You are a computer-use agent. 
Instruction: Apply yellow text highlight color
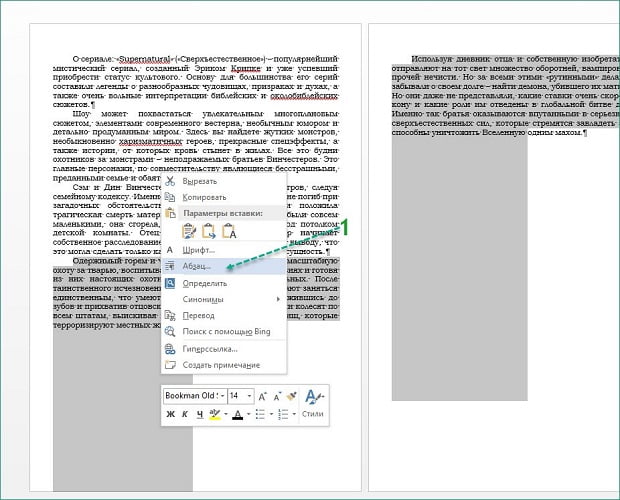pyautogui.click(x=215, y=414)
